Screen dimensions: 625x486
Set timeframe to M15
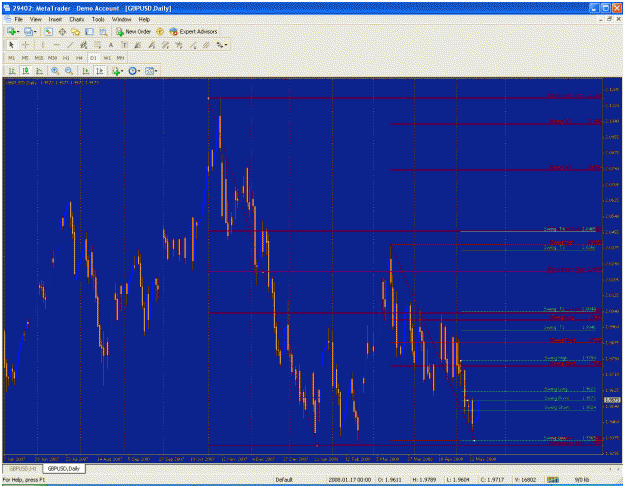click(39, 58)
